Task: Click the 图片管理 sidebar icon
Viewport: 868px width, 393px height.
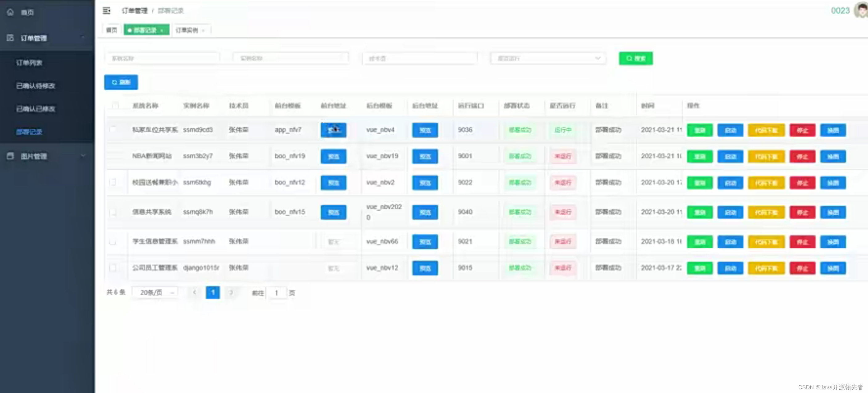Action: tap(10, 156)
